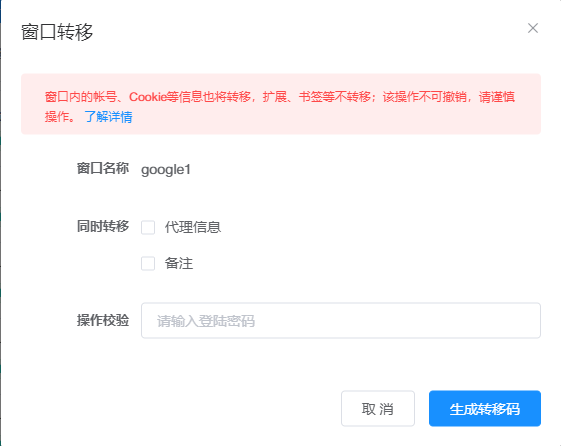Click the 窗口名称 field label
This screenshot has width=561, height=446.
pos(103,168)
